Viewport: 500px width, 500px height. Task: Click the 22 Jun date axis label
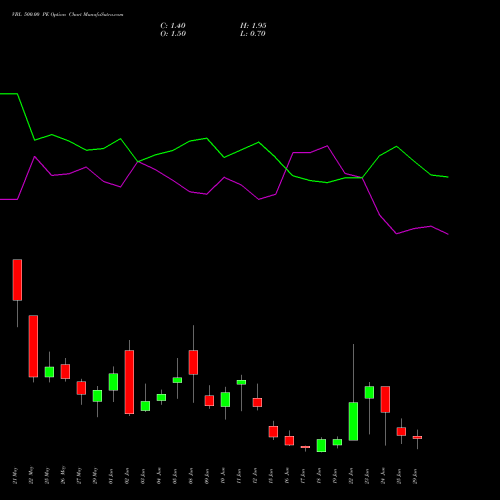[351, 476]
